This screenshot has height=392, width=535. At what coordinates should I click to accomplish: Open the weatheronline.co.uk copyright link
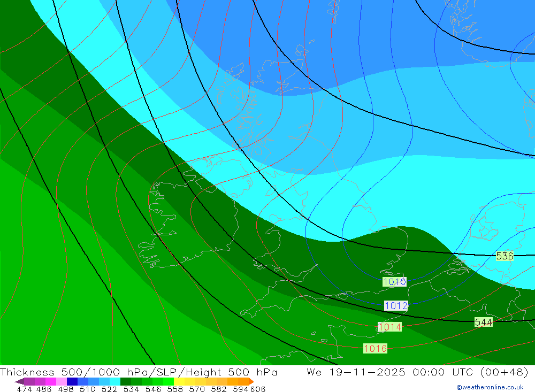click(490, 387)
